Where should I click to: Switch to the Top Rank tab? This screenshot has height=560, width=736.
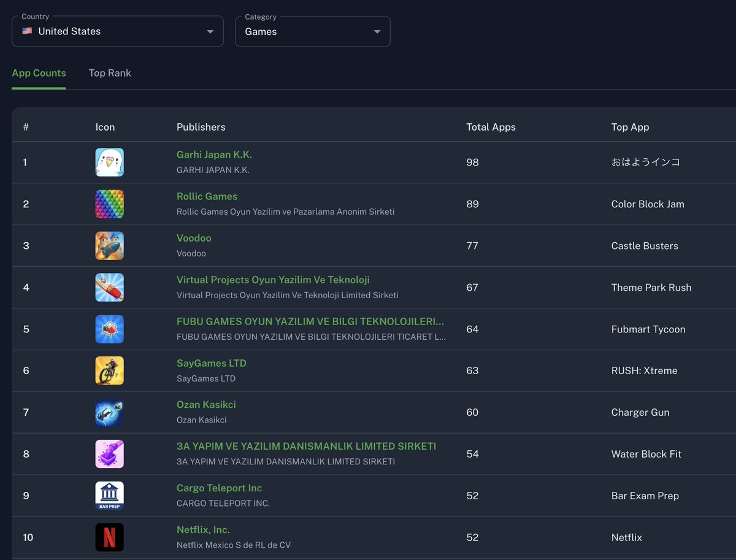click(110, 73)
